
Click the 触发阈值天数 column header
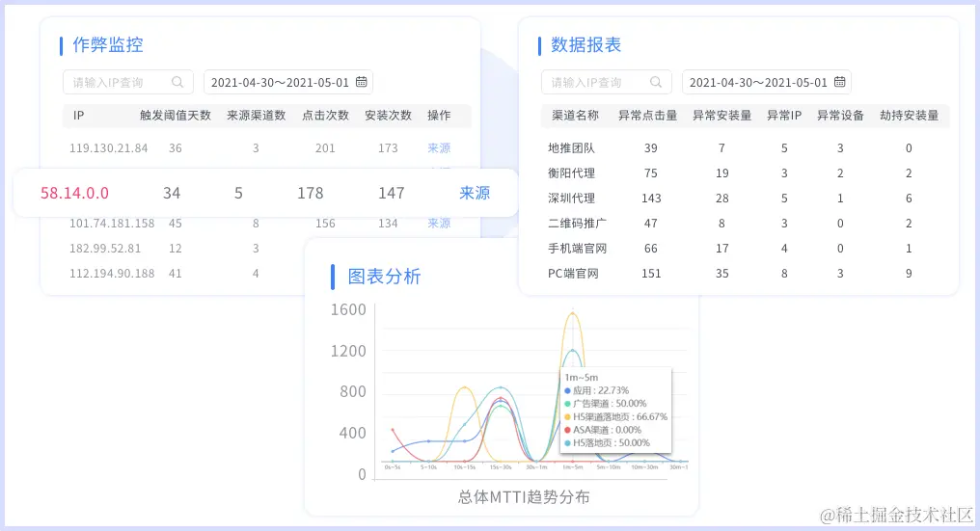176,115
